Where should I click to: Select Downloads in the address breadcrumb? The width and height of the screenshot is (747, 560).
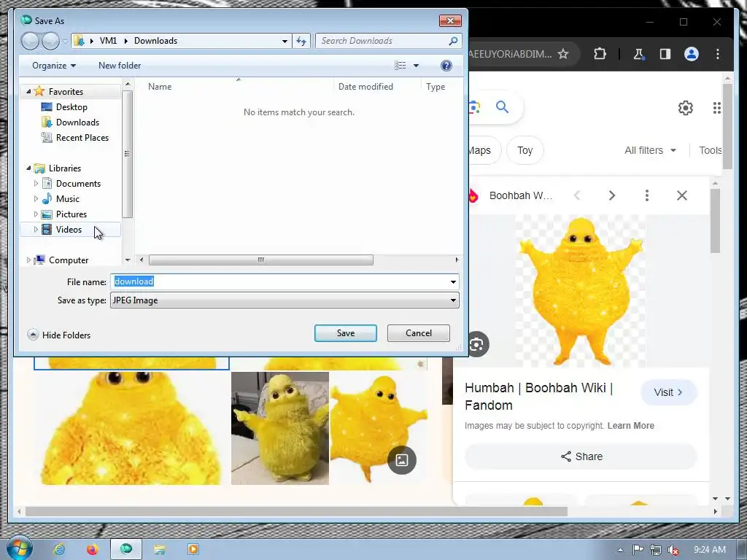(x=156, y=41)
